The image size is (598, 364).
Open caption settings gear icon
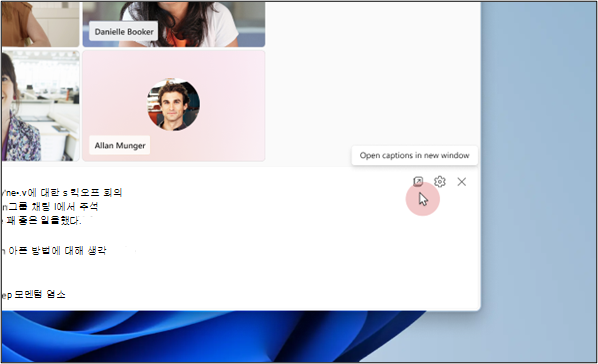[440, 182]
